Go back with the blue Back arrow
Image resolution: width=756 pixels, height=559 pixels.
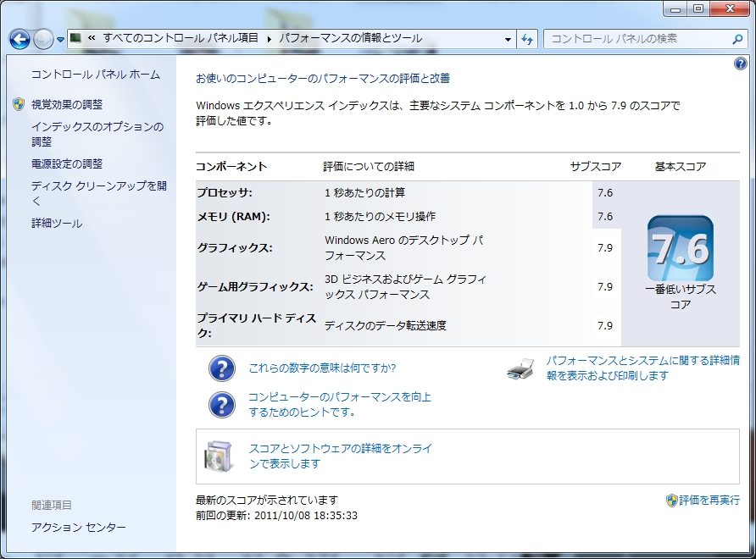(x=19, y=39)
